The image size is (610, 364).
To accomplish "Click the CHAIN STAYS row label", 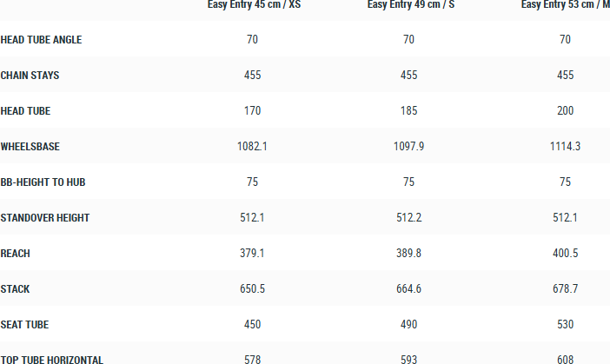I will pos(30,76).
